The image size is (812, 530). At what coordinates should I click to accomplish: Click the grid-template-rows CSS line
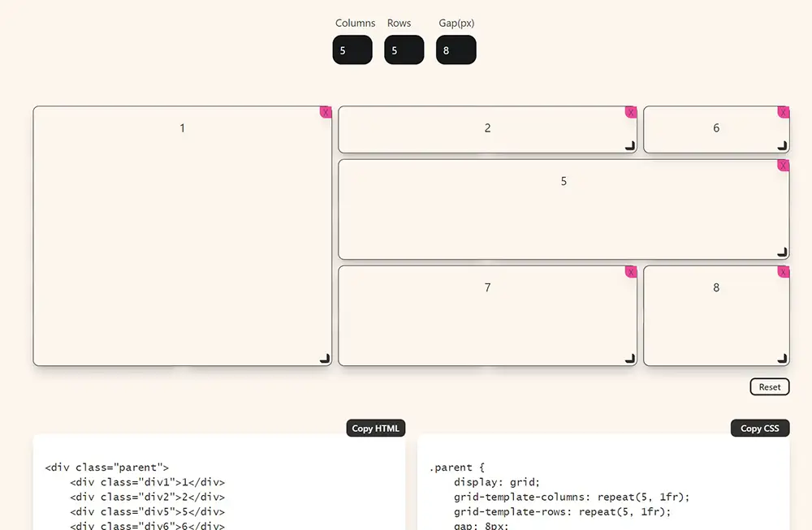tap(563, 512)
